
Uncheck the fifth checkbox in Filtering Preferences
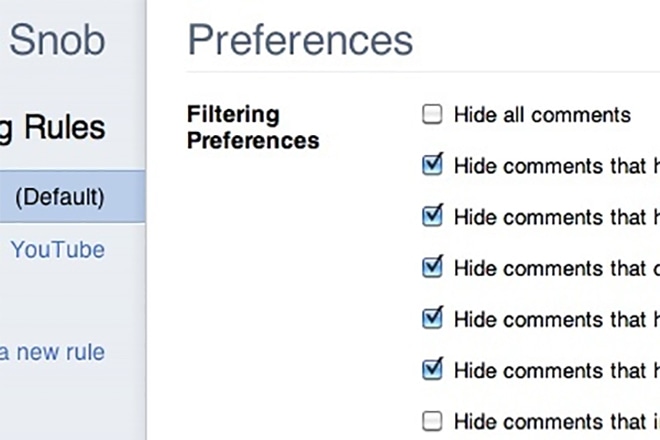432,318
